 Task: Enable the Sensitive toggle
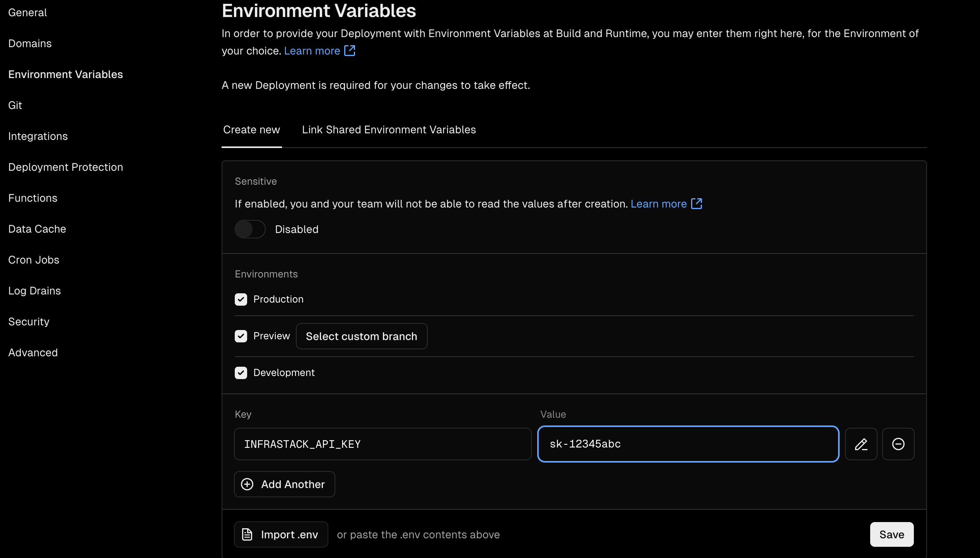(x=250, y=229)
